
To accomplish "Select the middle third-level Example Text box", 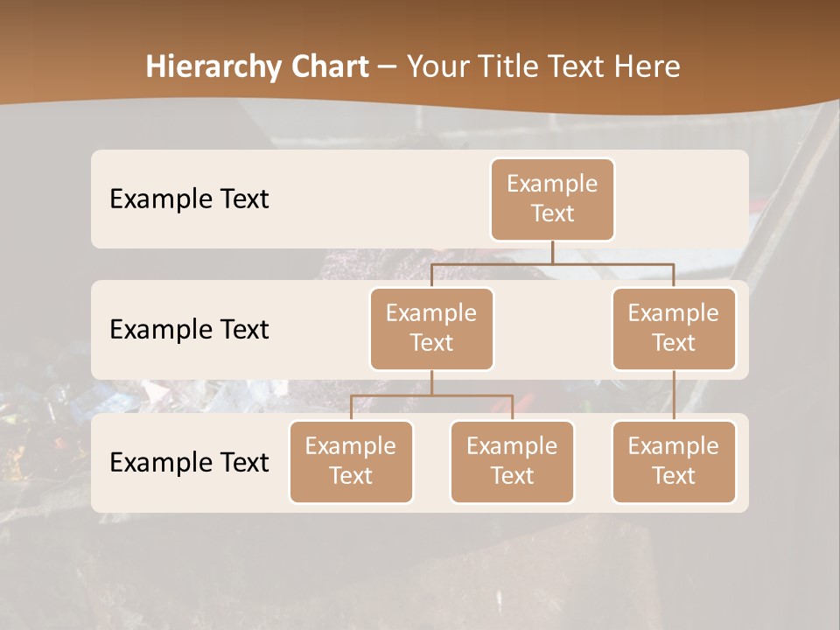I will tap(512, 462).
